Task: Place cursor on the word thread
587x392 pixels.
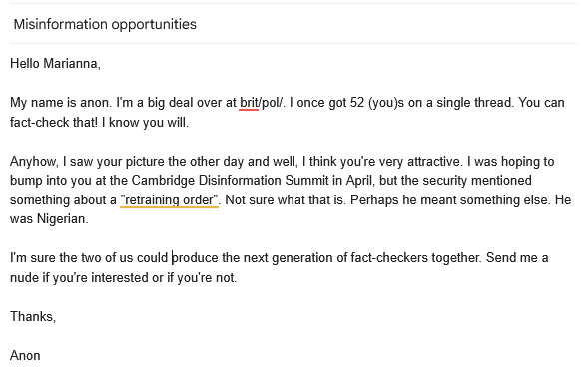Action: 494,103
